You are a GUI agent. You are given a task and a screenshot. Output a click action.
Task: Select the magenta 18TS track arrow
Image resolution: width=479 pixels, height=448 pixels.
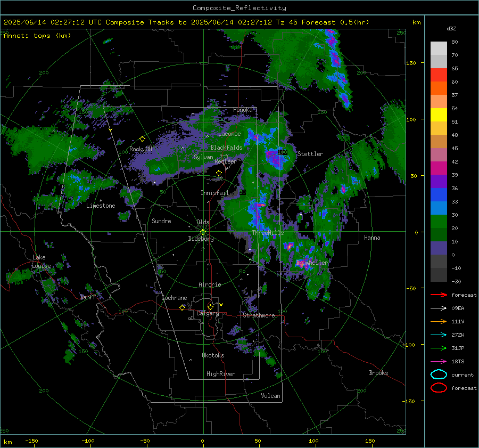[x=439, y=362]
